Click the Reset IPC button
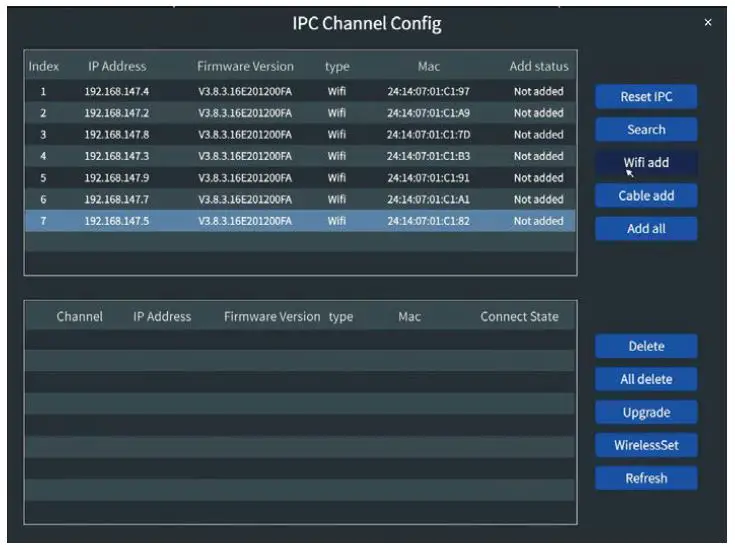This screenshot has height=550, width=735. (646, 97)
